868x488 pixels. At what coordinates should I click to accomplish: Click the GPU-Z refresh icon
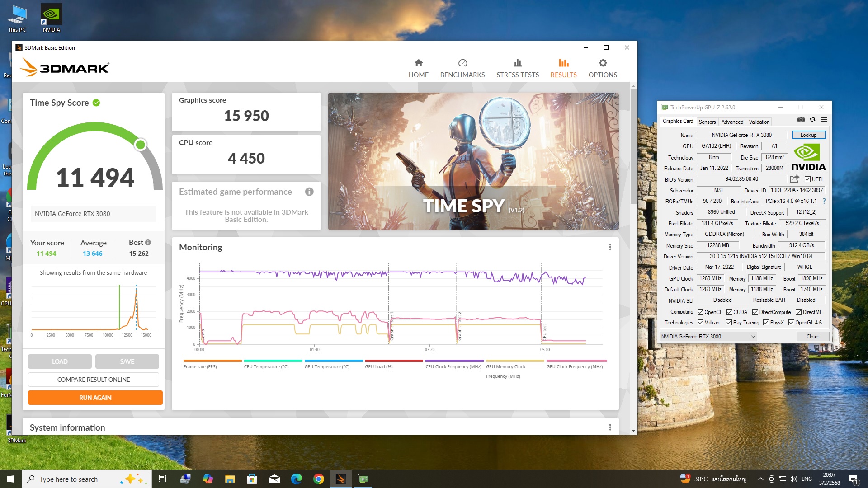812,120
